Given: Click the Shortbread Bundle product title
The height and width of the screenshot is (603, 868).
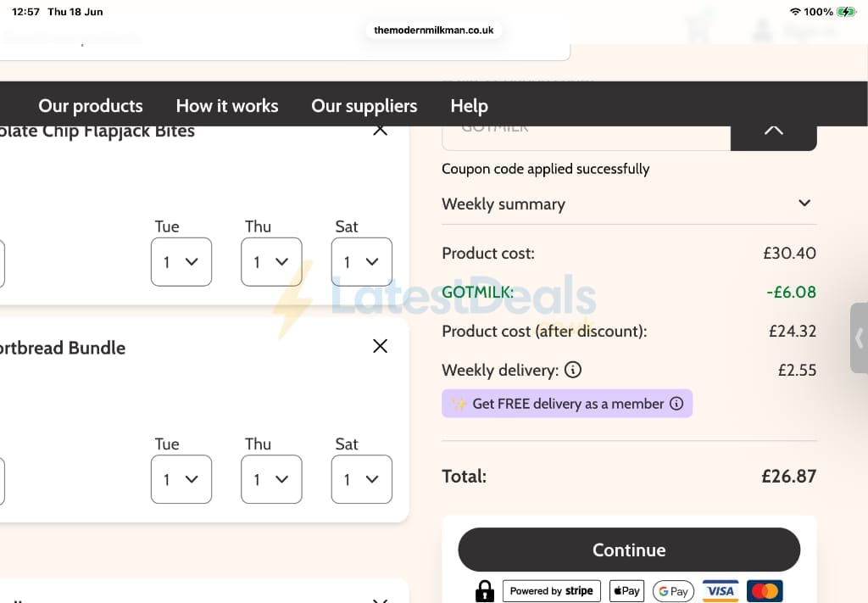Looking at the screenshot, I should point(63,348).
